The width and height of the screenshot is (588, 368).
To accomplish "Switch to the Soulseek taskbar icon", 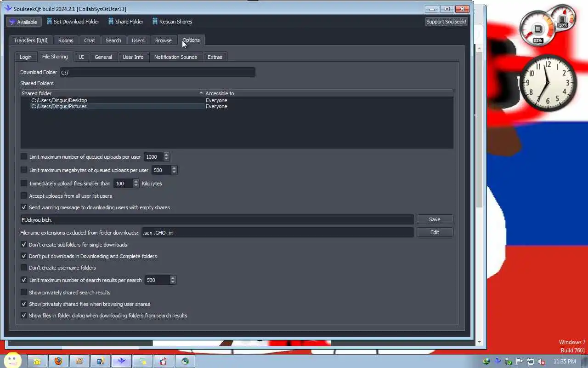I will click(x=122, y=361).
